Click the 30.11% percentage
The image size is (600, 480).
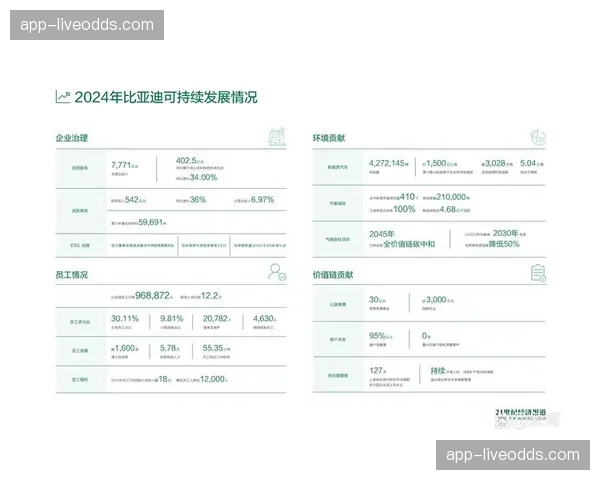tap(125, 318)
